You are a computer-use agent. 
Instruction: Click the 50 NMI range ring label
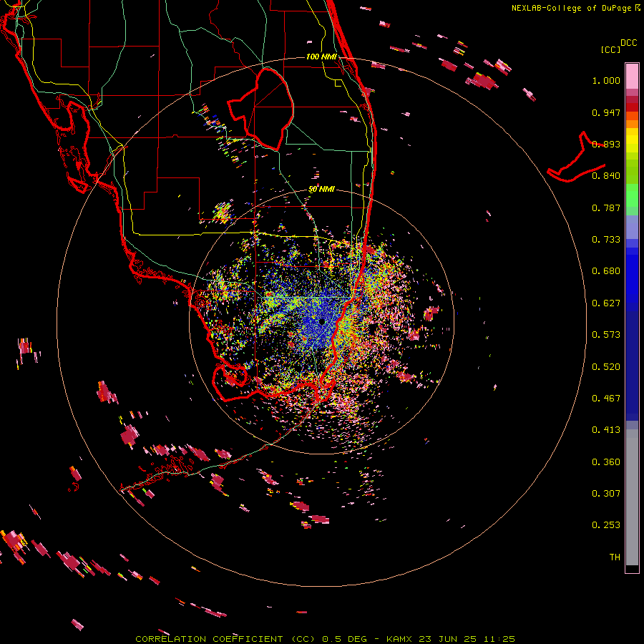(321, 190)
